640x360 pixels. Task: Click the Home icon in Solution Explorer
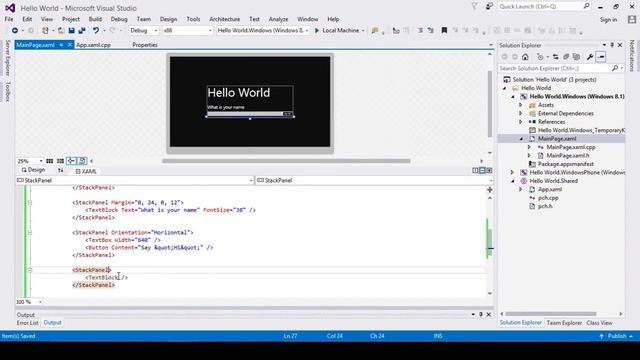click(x=525, y=57)
